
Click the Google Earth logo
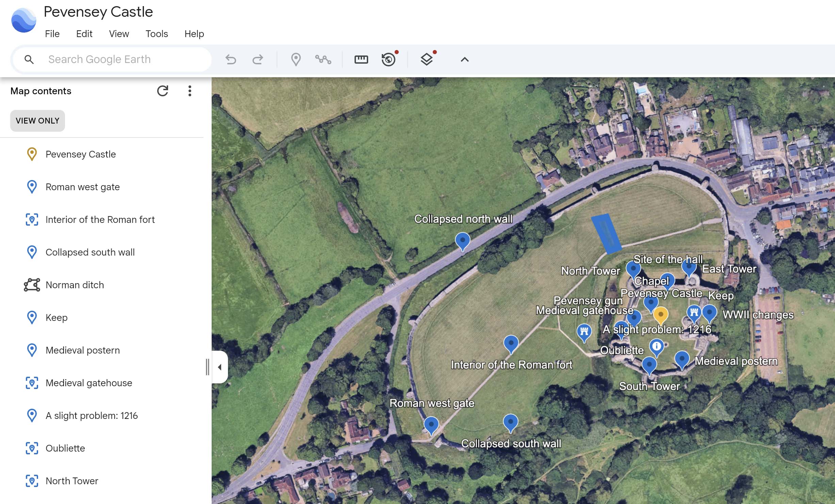[x=23, y=20]
